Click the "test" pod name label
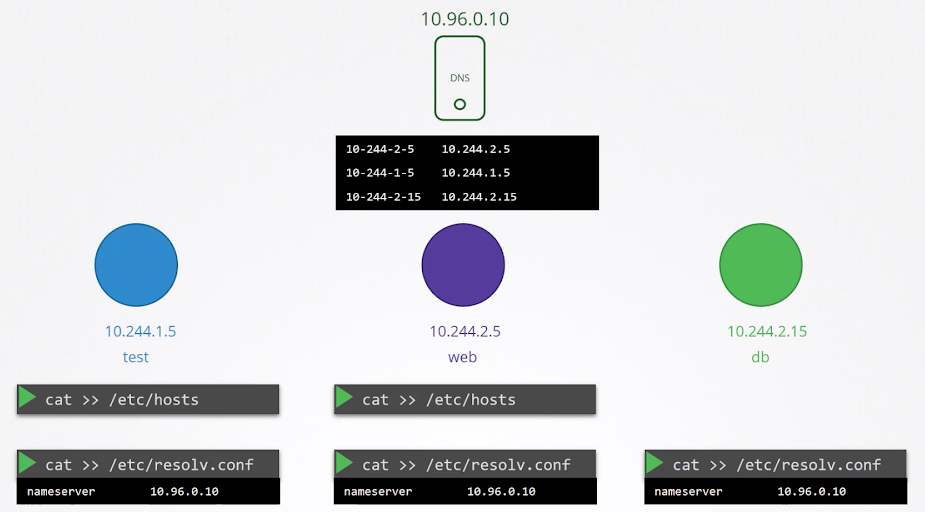Viewport: 925px width, 512px height. [x=135, y=357]
